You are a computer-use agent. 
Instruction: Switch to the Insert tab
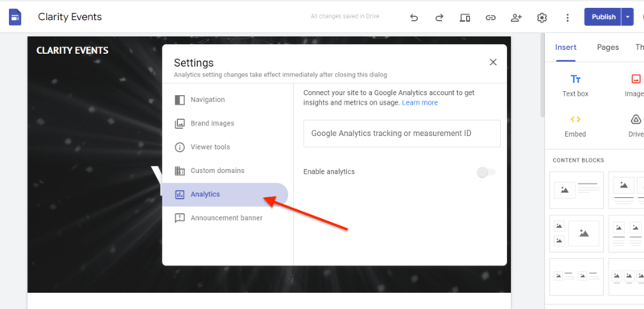pyautogui.click(x=566, y=47)
